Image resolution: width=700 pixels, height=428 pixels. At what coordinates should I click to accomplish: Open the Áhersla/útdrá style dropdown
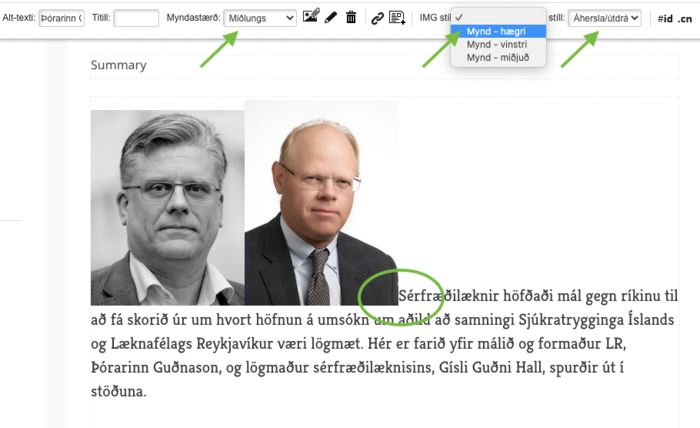(604, 18)
